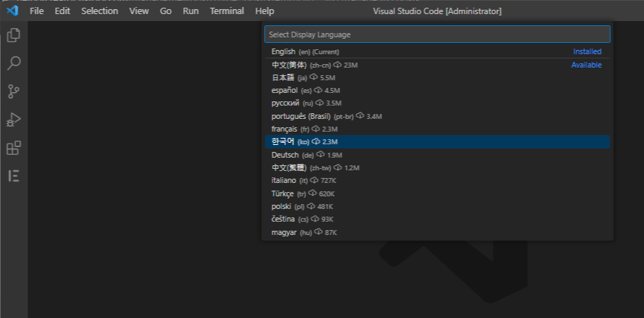Click the VS Code logo in title bar

pyautogui.click(x=13, y=11)
